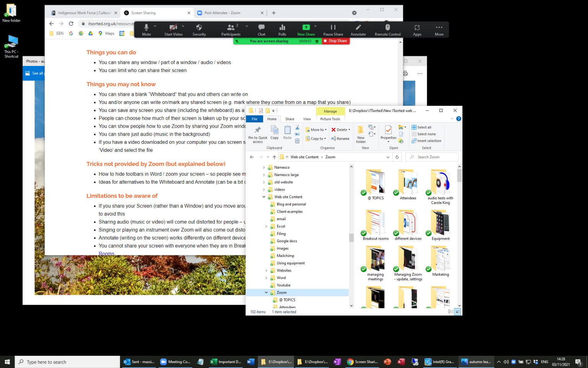Click the Cut scissors icon in ribbon
Screen dimensions: 588x368
coord(297,128)
